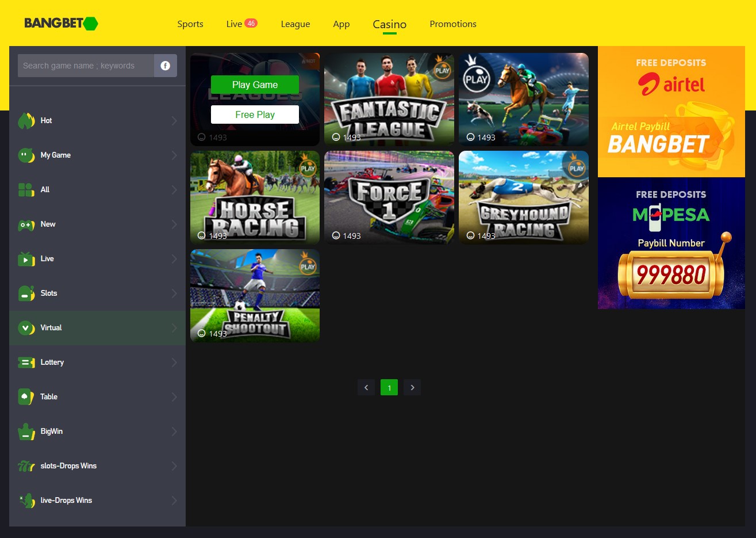This screenshot has width=756, height=538.
Task: Click the Lottery category label
Action: (x=52, y=363)
